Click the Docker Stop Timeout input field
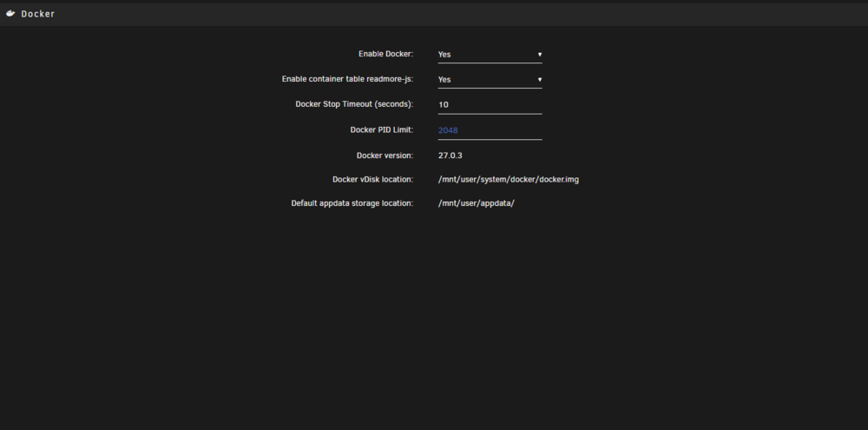This screenshot has width=868, height=430. pos(490,105)
